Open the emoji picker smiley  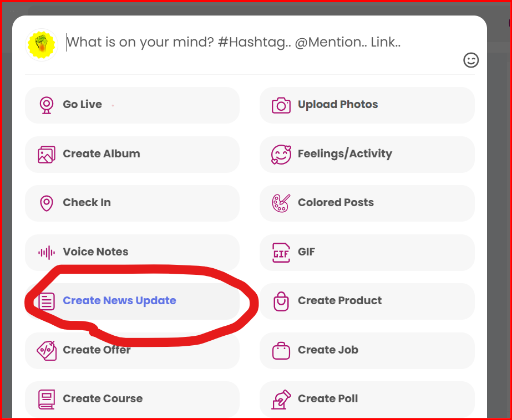471,60
